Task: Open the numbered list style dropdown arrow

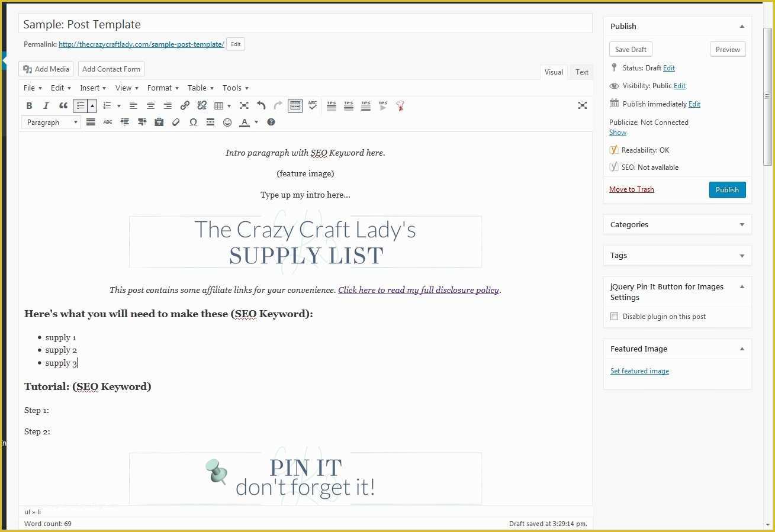Action: click(x=118, y=105)
